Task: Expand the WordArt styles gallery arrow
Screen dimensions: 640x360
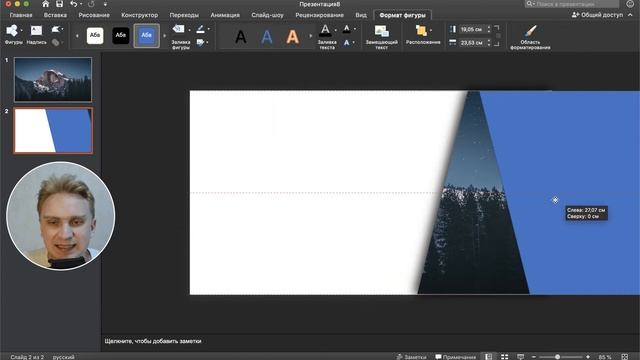Action: [311, 36]
